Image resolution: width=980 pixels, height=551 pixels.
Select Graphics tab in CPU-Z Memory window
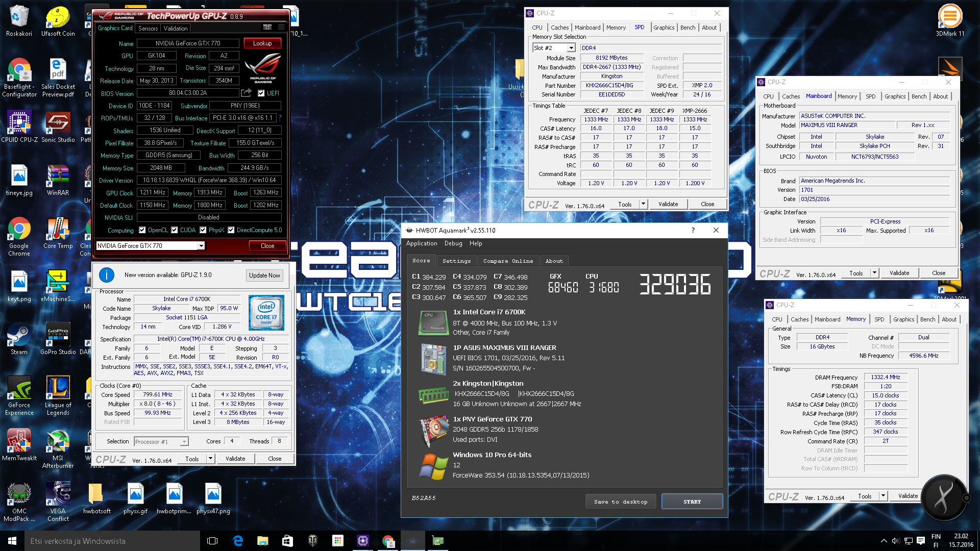coord(903,319)
